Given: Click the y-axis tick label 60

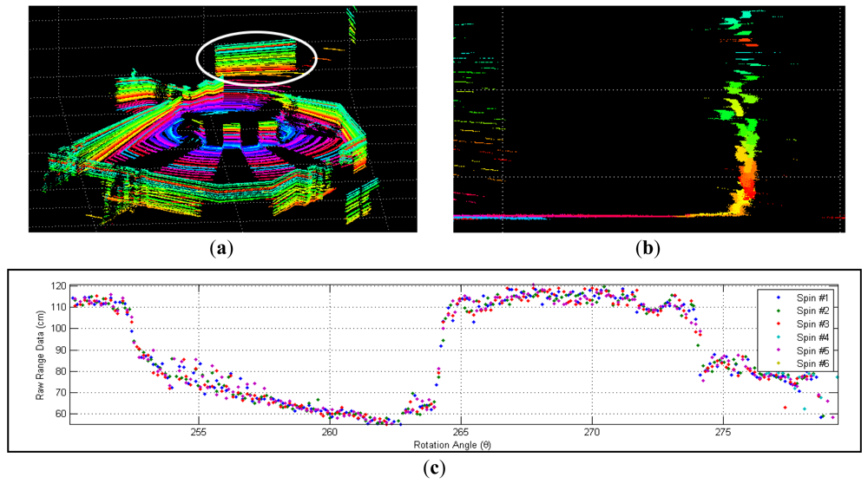Looking at the screenshot, I should (x=61, y=414).
